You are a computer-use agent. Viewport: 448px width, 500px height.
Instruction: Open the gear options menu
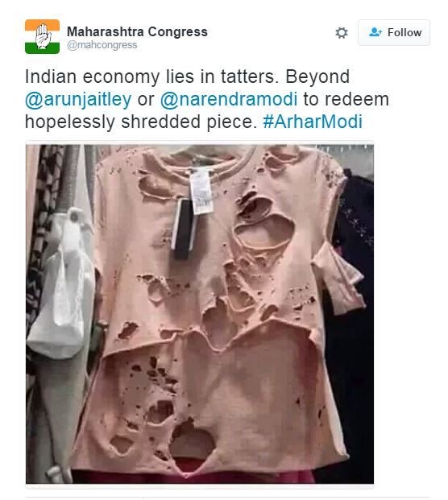(x=342, y=33)
